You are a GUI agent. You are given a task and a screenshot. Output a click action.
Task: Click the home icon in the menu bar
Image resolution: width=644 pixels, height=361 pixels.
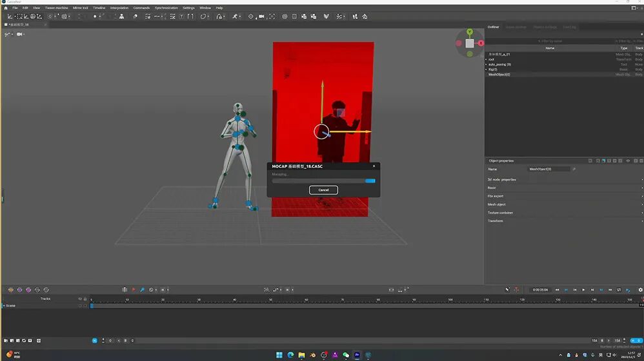(6, 8)
